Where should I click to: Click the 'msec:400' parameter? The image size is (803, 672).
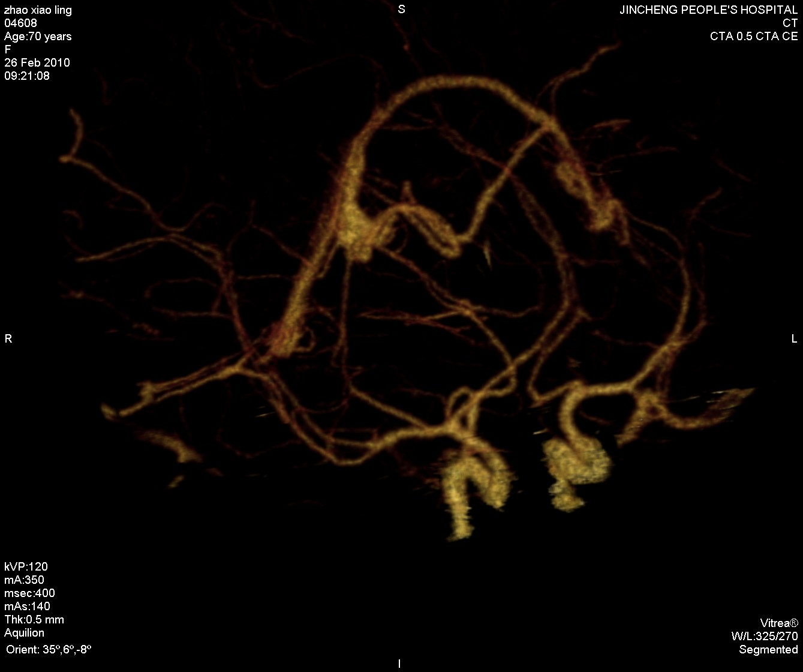29,593
